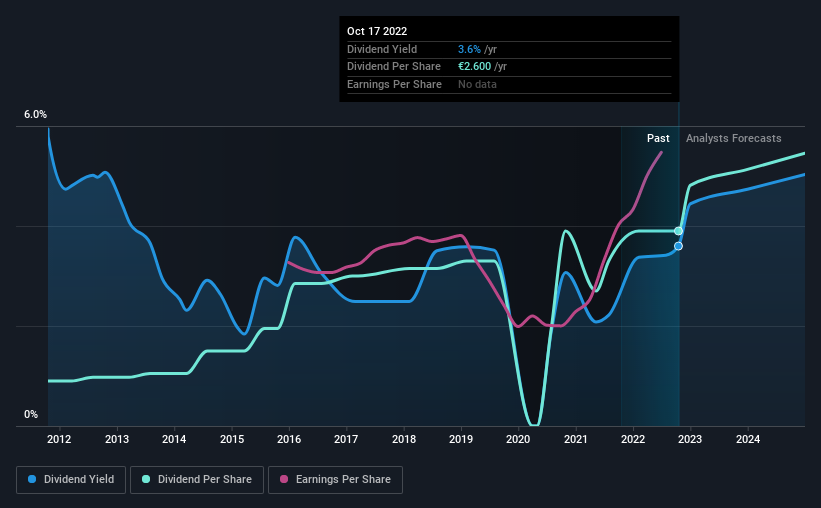Click the 2022 x-axis label

633,439
